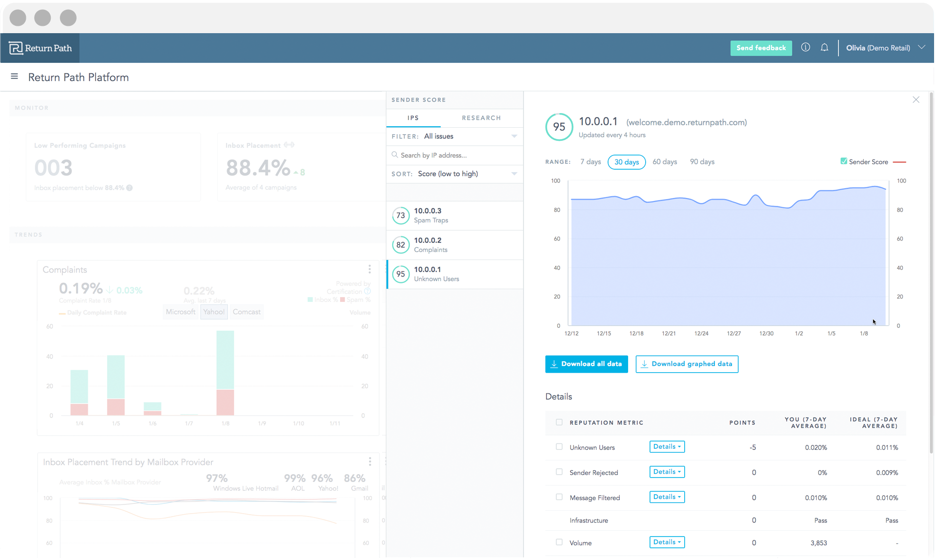Screen dimensions: 937x560
Task: Open the Filter All issues dropdown
Action: tap(454, 136)
